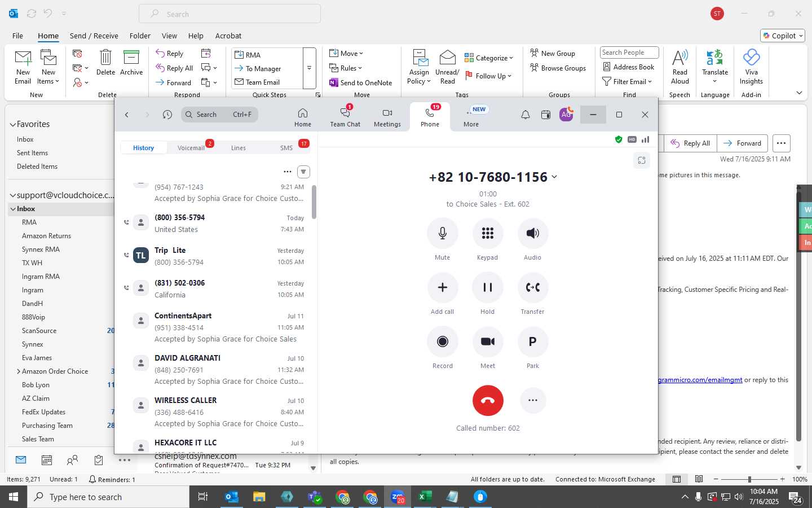Open File Explorer from taskbar
812x508 pixels.
click(259, 497)
